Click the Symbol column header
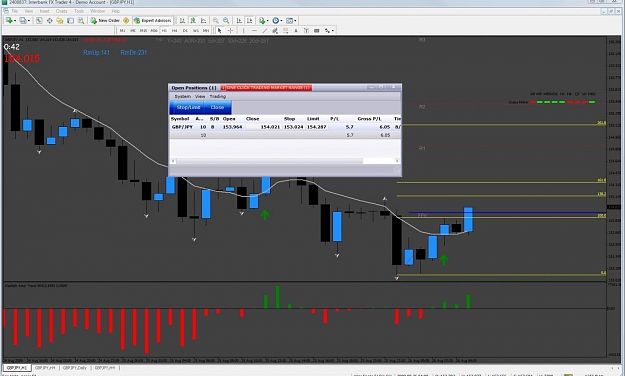625x376 pixels. point(180,119)
